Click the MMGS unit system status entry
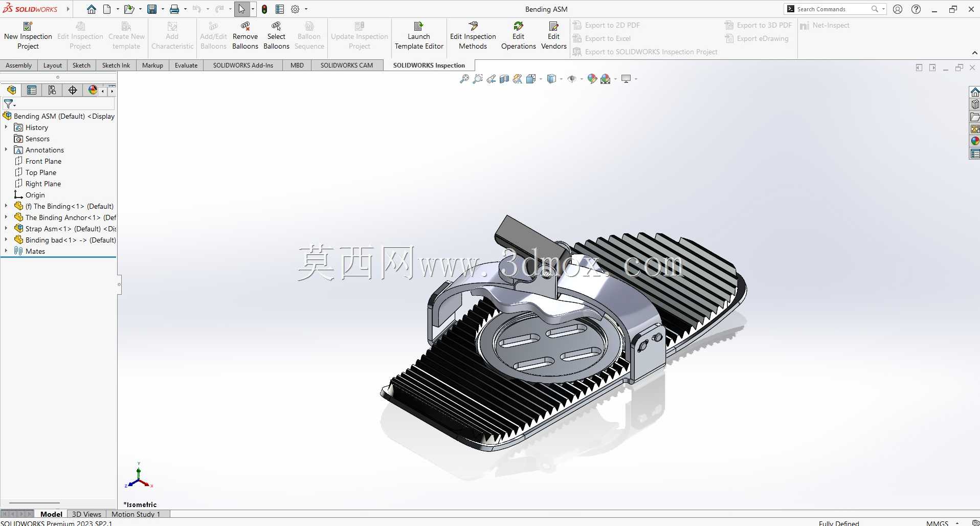The width and height of the screenshot is (980, 526). click(938, 523)
